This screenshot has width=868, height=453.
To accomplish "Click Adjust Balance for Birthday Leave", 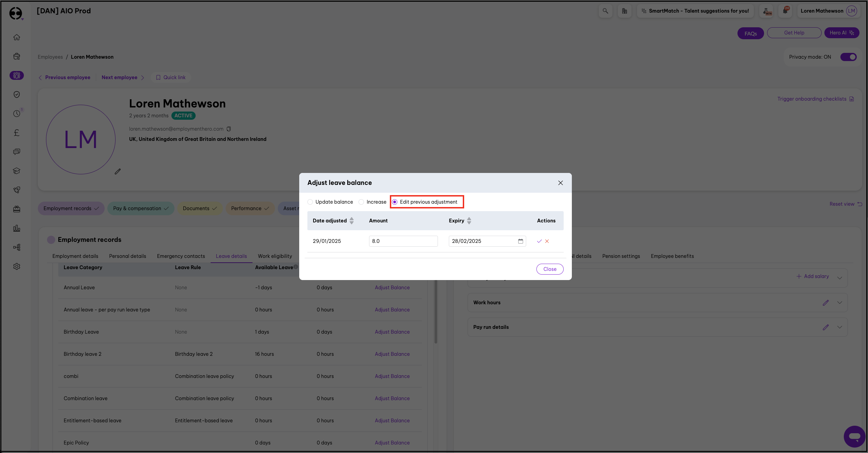I will (x=392, y=332).
